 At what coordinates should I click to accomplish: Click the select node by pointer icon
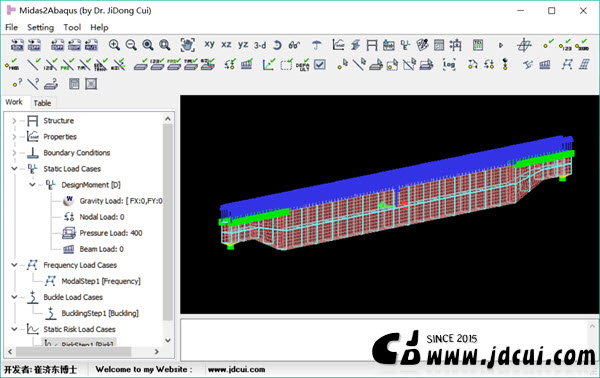(x=342, y=65)
